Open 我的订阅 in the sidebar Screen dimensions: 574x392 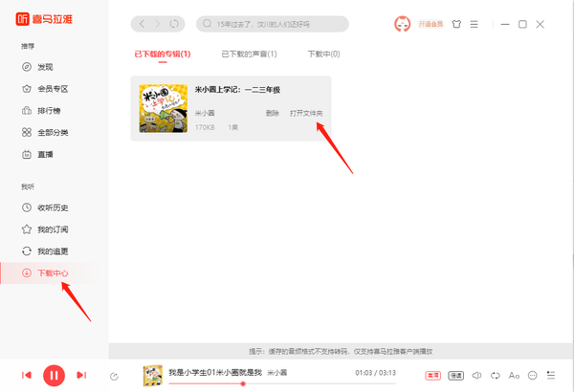(x=45, y=229)
